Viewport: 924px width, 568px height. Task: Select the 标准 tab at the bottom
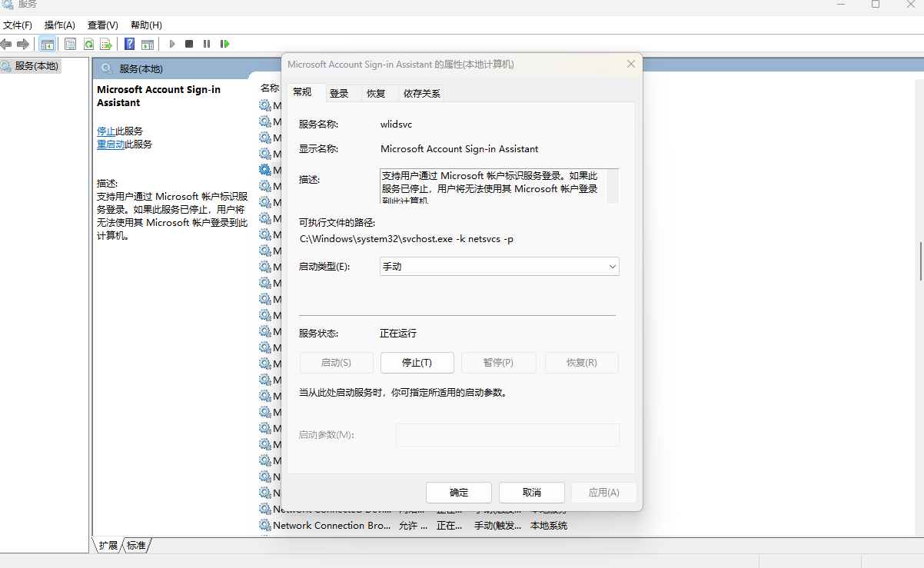[136, 545]
